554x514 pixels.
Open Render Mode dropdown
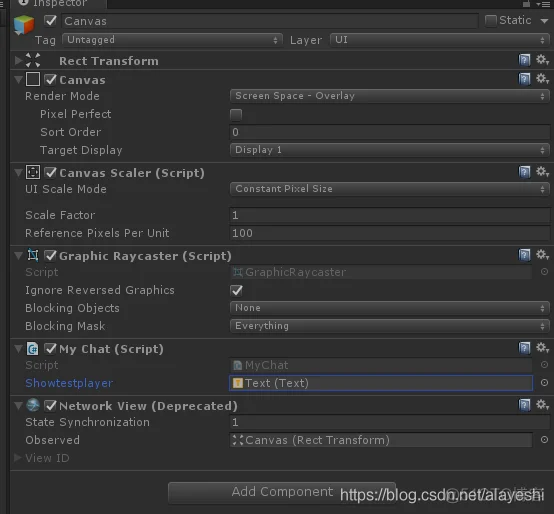pos(390,96)
